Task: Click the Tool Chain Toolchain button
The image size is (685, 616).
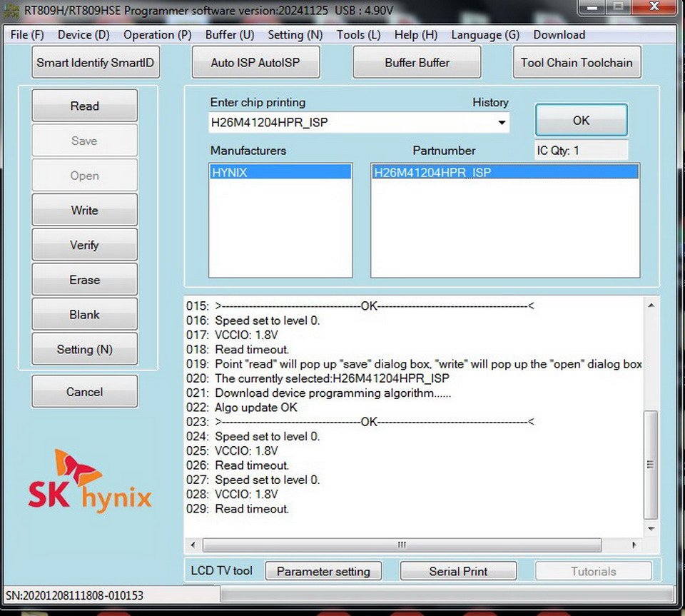Action: pyautogui.click(x=576, y=63)
